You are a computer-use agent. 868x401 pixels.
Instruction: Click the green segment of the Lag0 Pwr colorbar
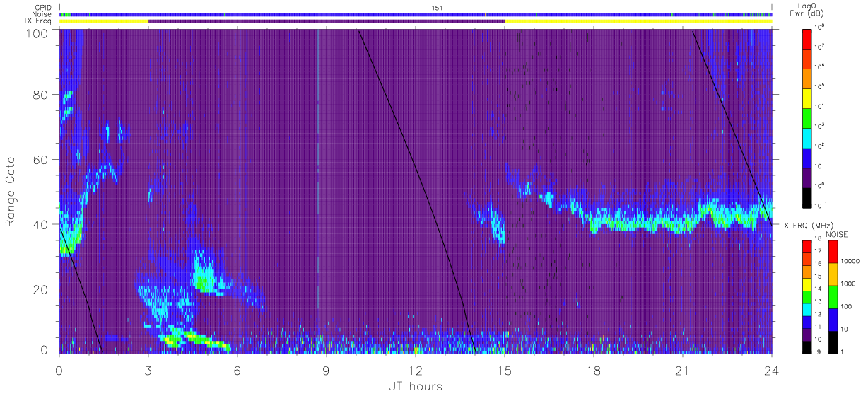[807, 117]
